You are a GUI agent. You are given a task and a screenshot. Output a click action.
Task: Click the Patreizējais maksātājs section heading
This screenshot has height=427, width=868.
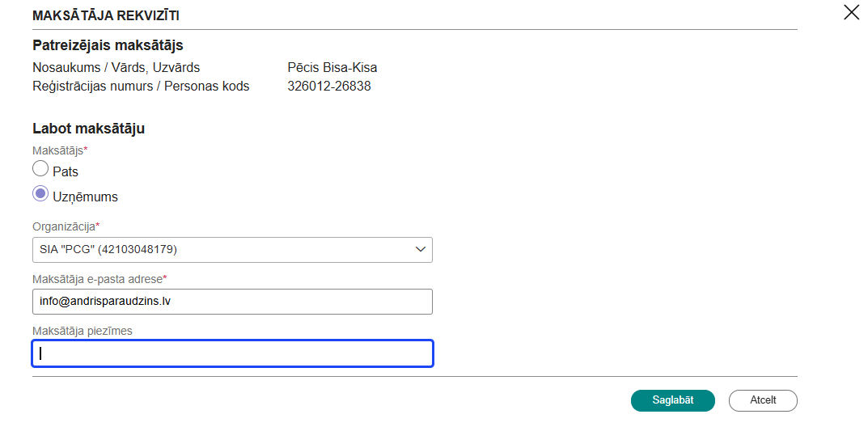click(x=108, y=45)
